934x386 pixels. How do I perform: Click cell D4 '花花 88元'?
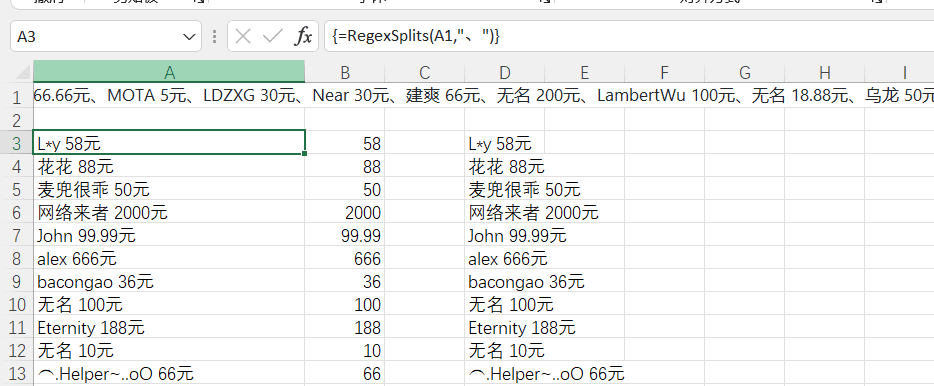(x=505, y=166)
